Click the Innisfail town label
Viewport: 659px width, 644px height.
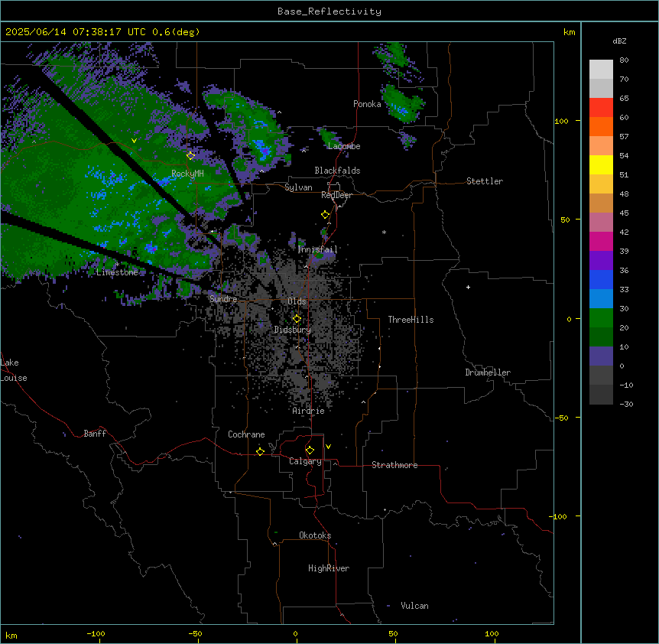pyautogui.click(x=317, y=249)
